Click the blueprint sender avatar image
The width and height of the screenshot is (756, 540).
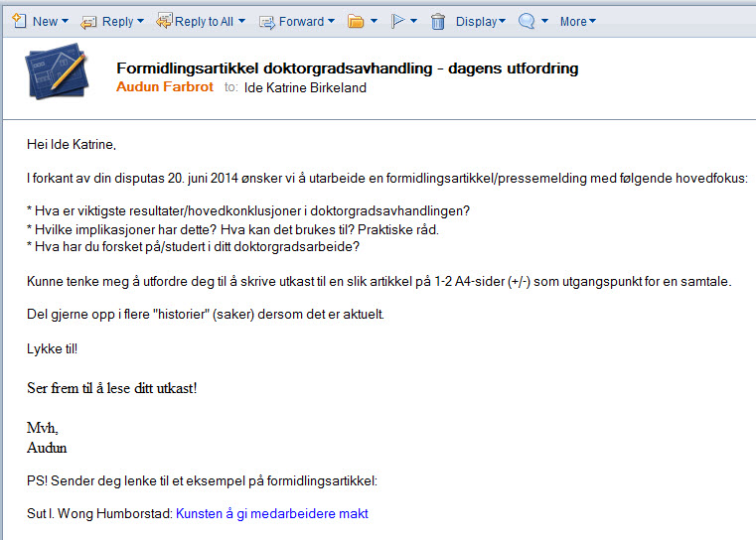tap(57, 77)
